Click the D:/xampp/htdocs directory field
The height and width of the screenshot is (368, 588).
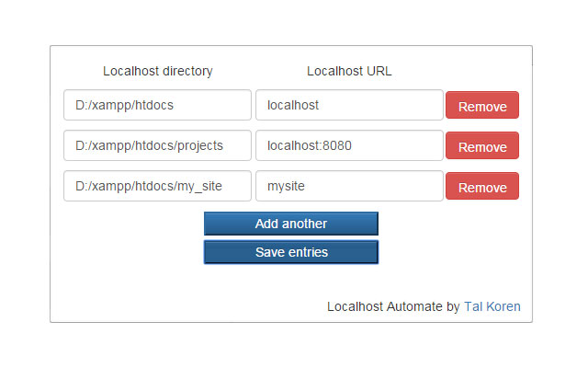point(157,105)
